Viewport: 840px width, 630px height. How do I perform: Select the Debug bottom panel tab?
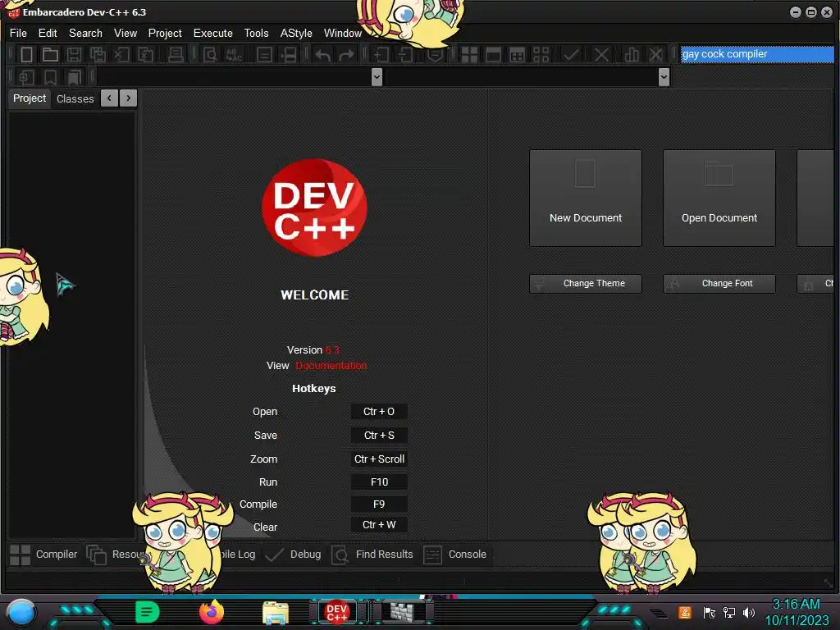[293, 555]
